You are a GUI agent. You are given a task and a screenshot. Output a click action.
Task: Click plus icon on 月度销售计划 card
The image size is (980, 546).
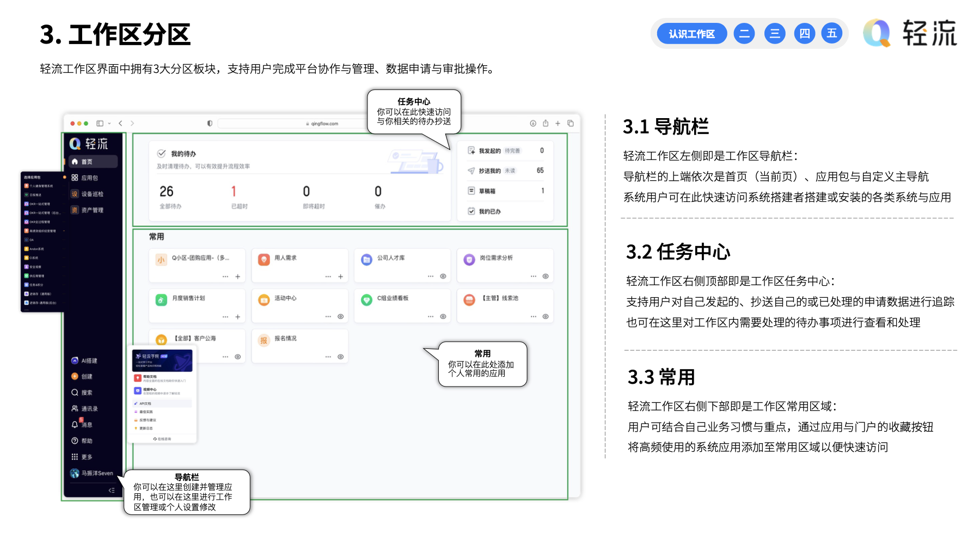[238, 317]
